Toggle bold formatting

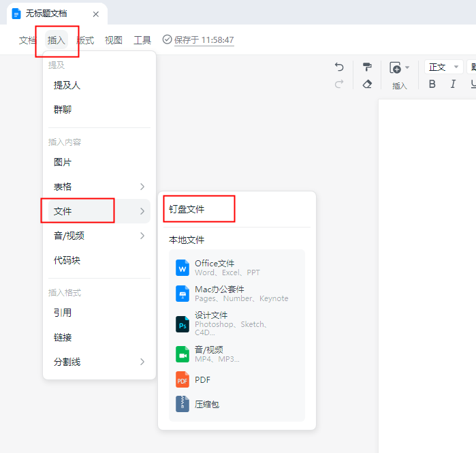click(x=432, y=84)
